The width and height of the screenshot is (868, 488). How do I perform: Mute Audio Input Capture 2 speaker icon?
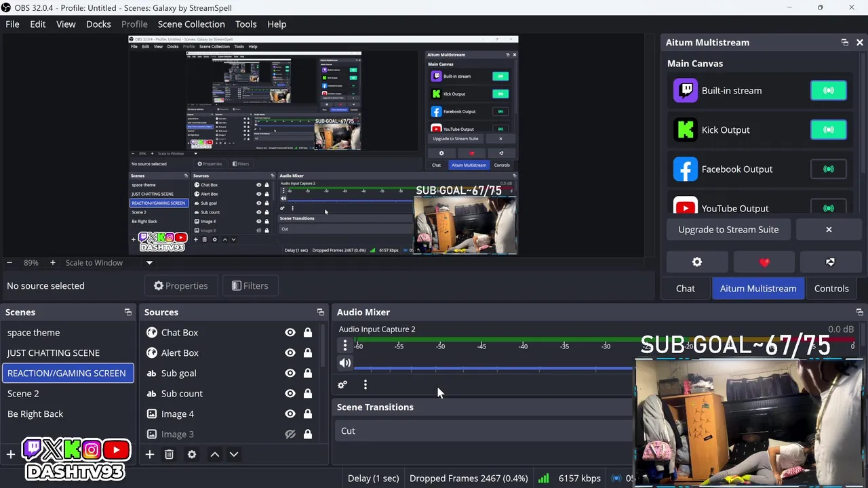345,363
